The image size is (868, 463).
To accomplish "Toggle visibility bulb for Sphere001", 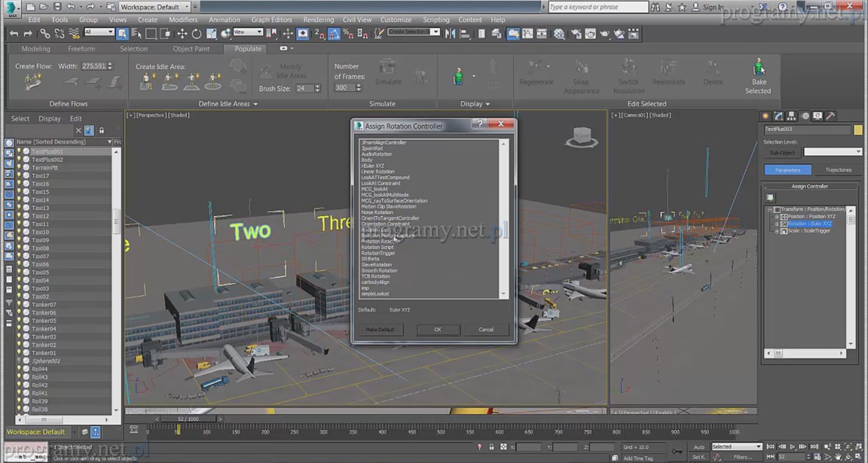I will pyautogui.click(x=19, y=361).
